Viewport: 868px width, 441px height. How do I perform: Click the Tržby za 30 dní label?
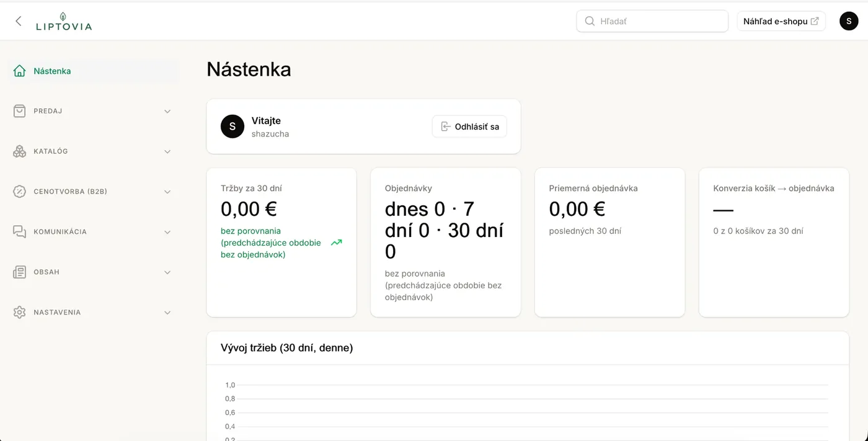point(251,188)
